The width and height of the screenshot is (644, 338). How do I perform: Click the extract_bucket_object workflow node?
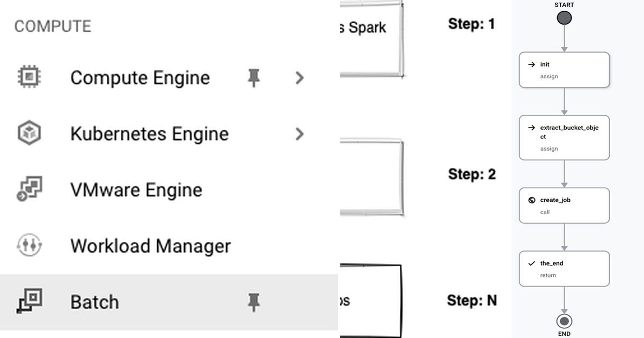(x=563, y=137)
